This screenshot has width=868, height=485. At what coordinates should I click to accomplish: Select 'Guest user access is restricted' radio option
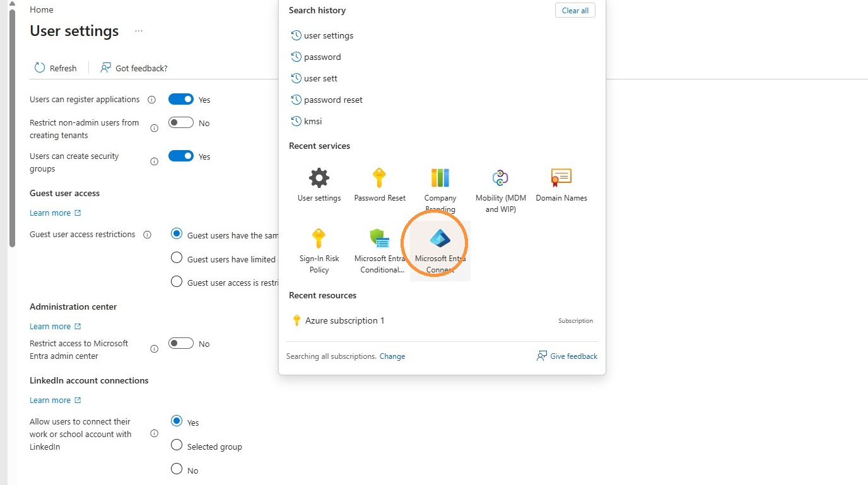177,281
